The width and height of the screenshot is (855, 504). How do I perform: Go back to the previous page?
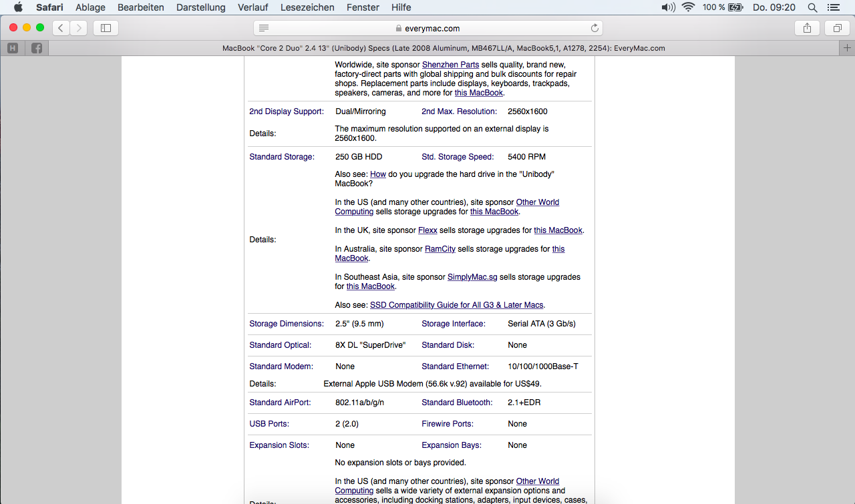(x=61, y=28)
